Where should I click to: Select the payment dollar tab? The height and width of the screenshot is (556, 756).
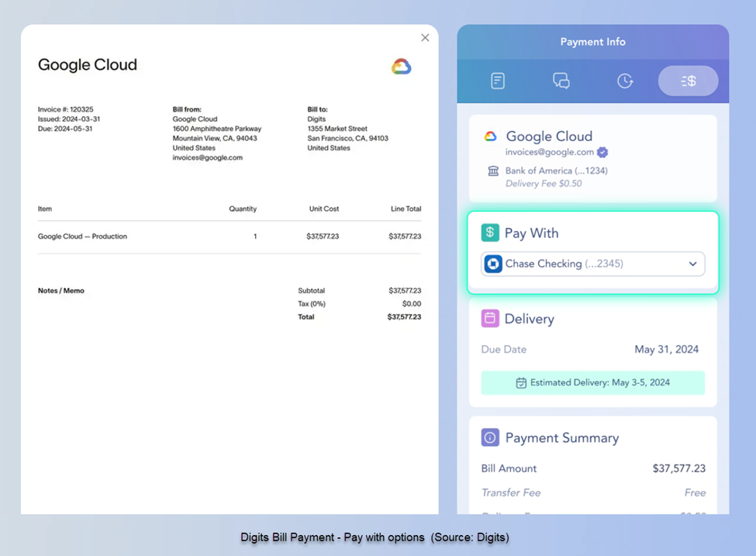(x=688, y=81)
